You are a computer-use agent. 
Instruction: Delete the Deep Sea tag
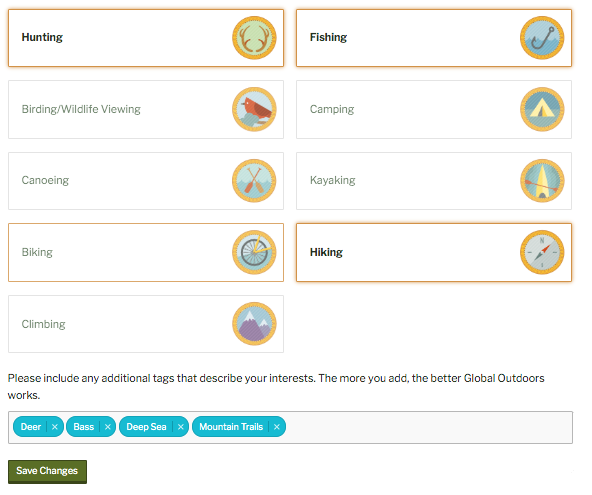[180, 427]
